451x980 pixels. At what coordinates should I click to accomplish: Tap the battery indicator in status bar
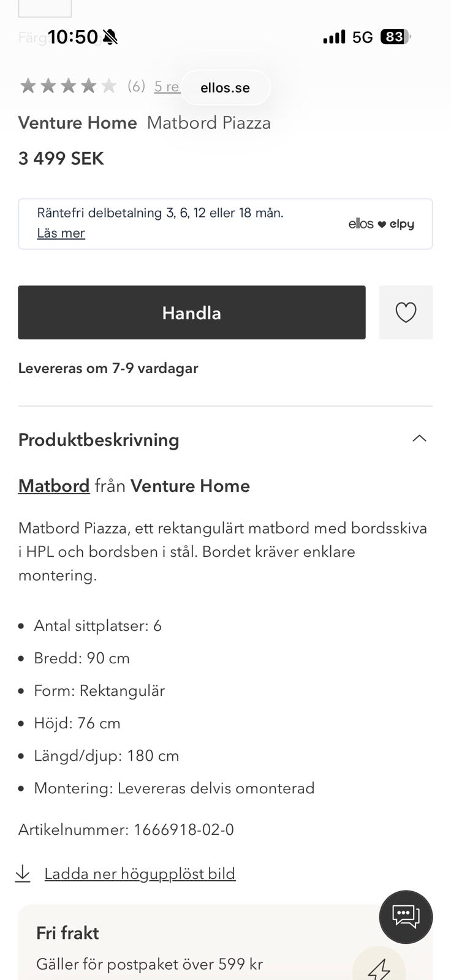coord(395,37)
